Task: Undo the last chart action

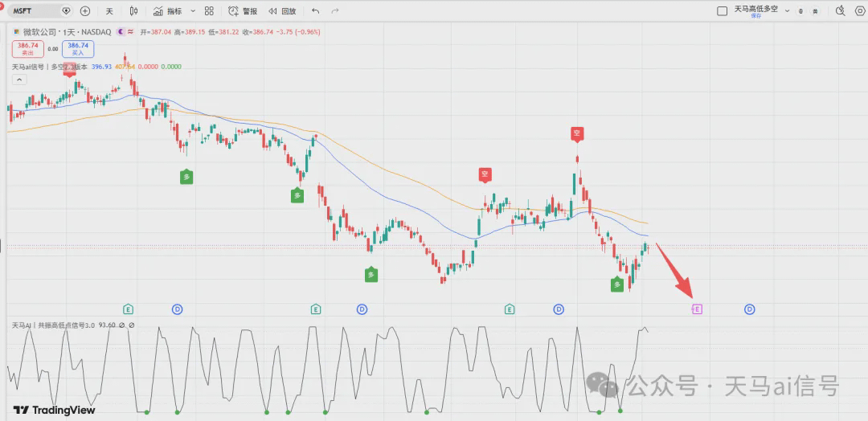Action: (316, 11)
